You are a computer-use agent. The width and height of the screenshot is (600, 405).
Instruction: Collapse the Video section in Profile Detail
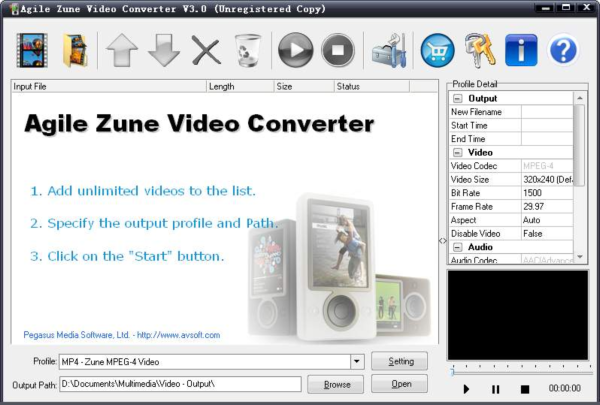(x=457, y=152)
